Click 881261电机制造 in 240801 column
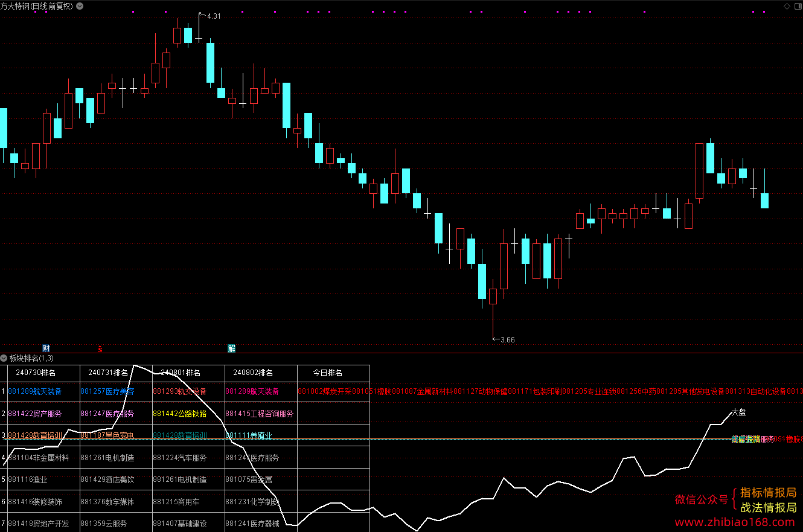803x532 pixels. 180,479
